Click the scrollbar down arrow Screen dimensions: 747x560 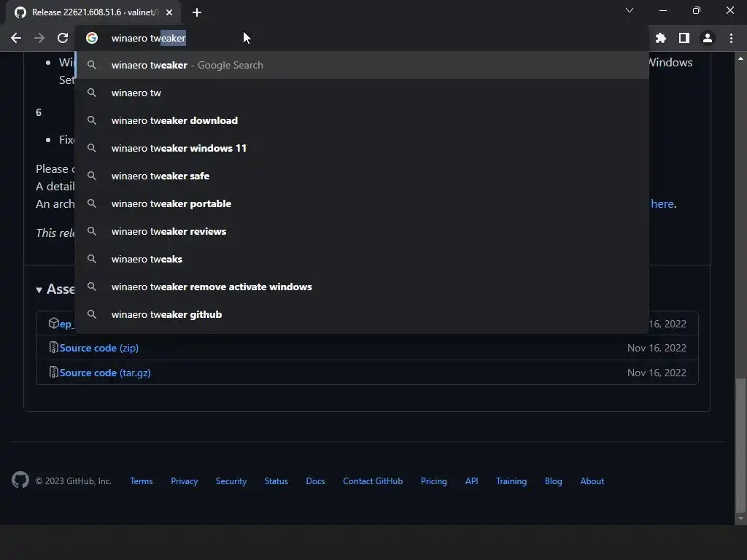[740, 518]
